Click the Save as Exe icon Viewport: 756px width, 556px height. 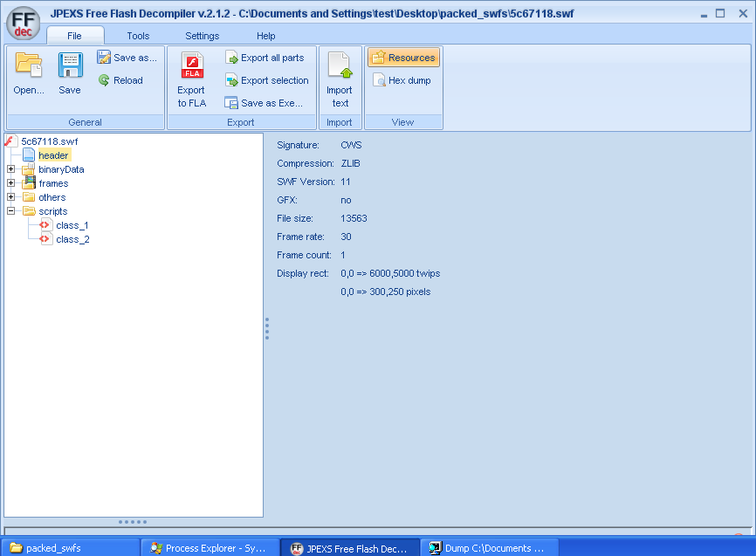coord(231,103)
